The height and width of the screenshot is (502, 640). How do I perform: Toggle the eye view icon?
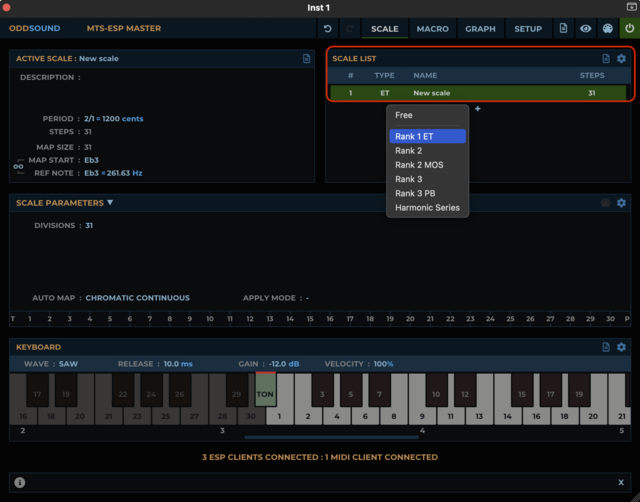coord(586,29)
